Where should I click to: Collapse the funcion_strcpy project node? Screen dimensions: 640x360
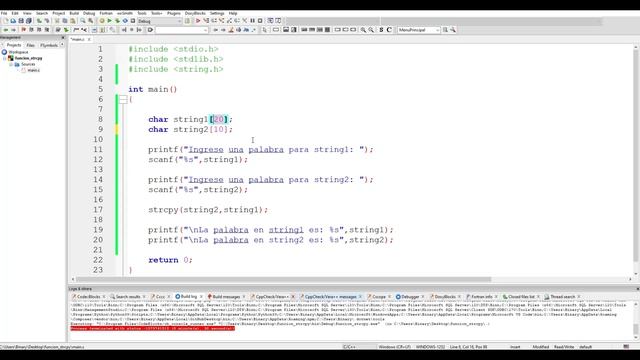pos(5,58)
